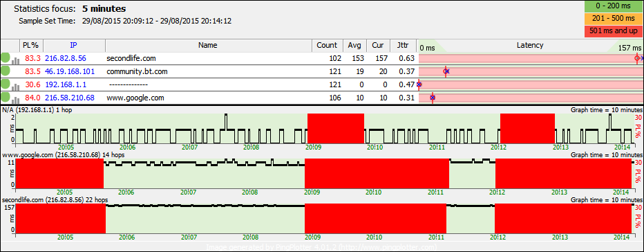Click the name www.google.com in the table
The image size is (644, 252).
[x=135, y=98]
